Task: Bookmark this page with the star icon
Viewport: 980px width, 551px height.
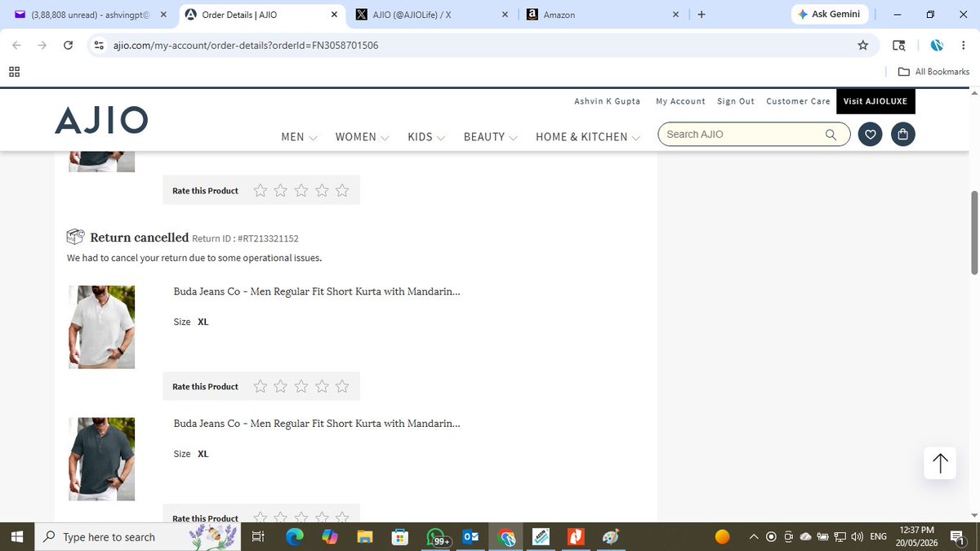Action: coord(862,45)
